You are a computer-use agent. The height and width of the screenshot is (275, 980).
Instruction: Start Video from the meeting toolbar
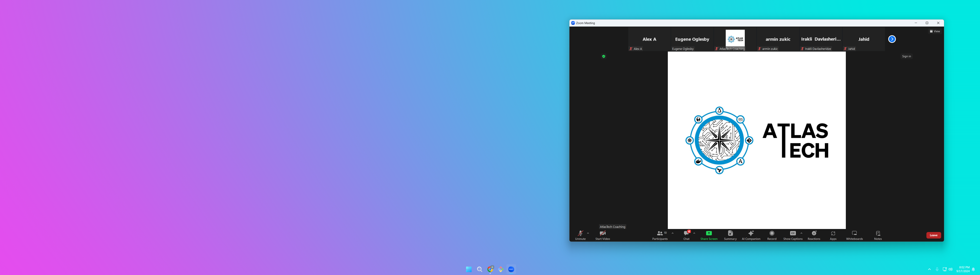[x=602, y=235]
